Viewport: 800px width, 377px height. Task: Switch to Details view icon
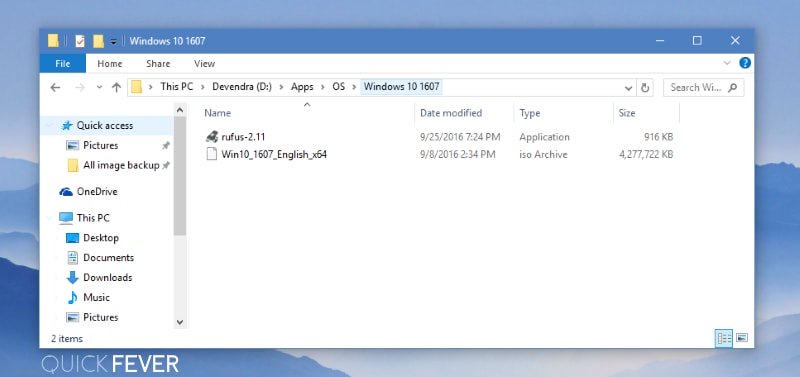pyautogui.click(x=724, y=338)
